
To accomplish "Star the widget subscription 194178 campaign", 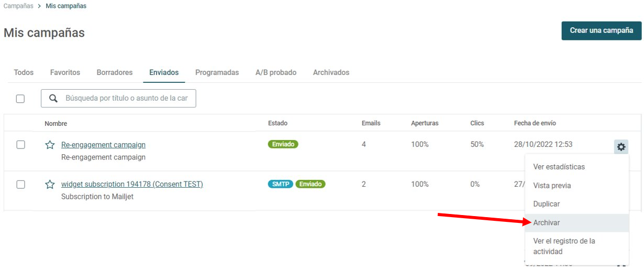I will tap(50, 184).
